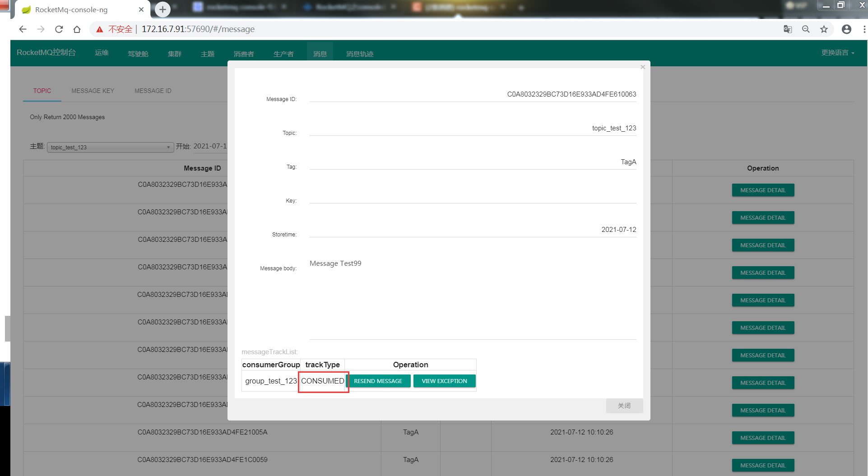Switch to the MESSAGE ID tab

point(153,91)
